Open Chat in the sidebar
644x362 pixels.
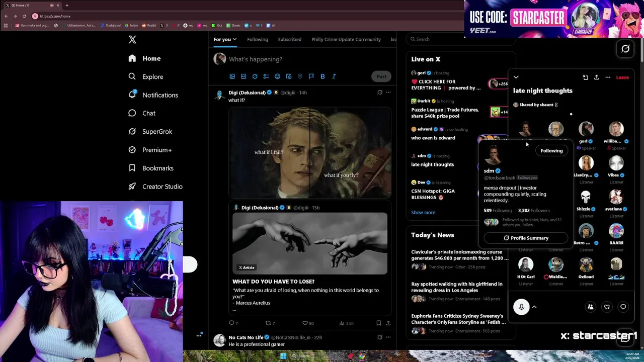point(142,113)
